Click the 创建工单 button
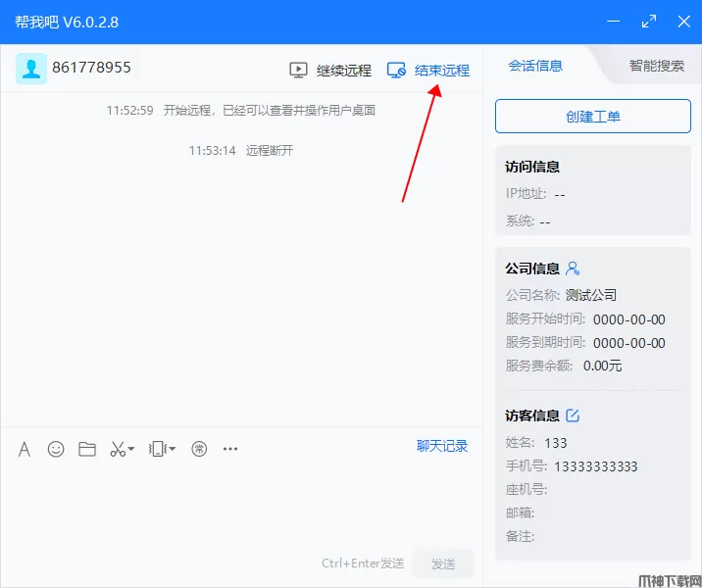Screen dimensions: 702x588 pos(592,117)
